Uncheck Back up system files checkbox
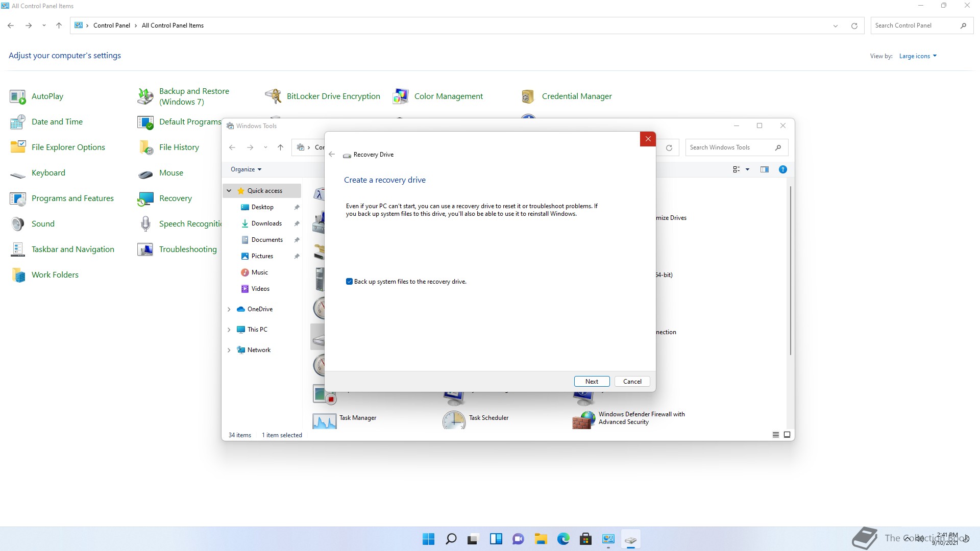Screen dimensions: 980x551 (x=349, y=282)
